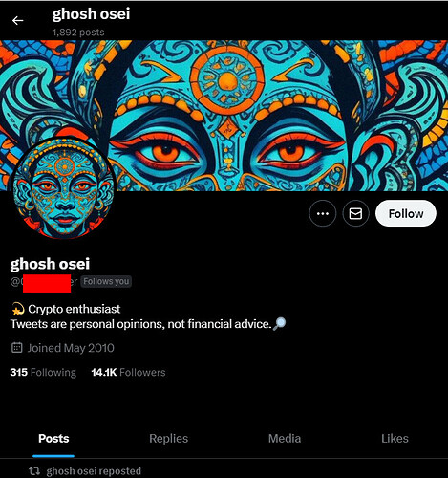This screenshot has height=478, width=448.
Task: Click the 'Follows you' badge
Action: (x=106, y=281)
